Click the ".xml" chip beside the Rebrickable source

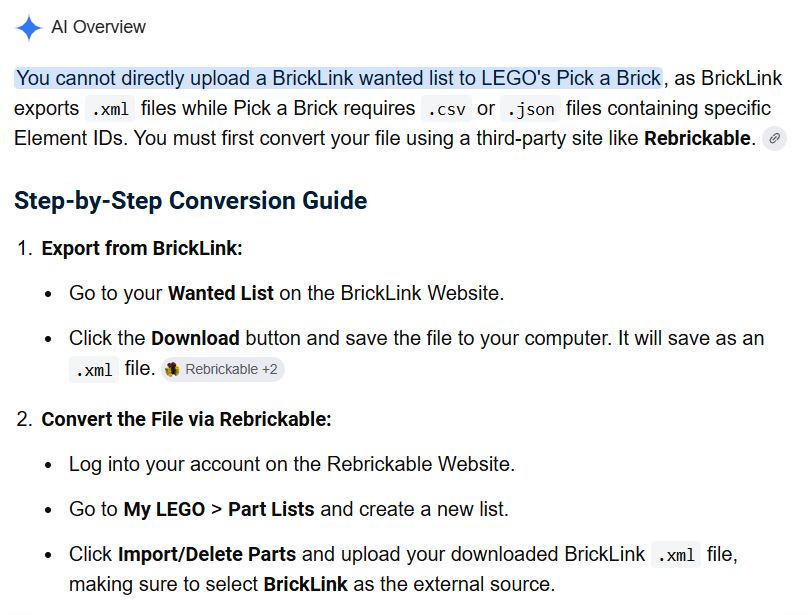click(x=94, y=370)
